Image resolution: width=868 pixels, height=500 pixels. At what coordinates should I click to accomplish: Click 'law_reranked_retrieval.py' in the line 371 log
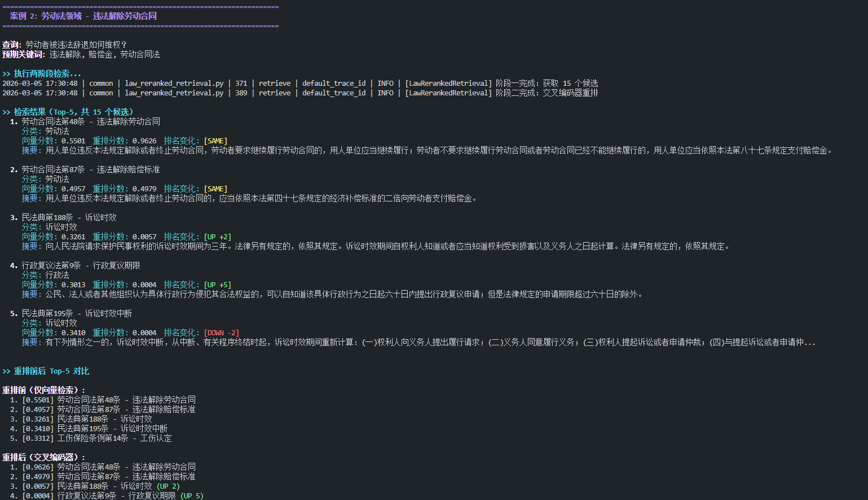pos(174,83)
